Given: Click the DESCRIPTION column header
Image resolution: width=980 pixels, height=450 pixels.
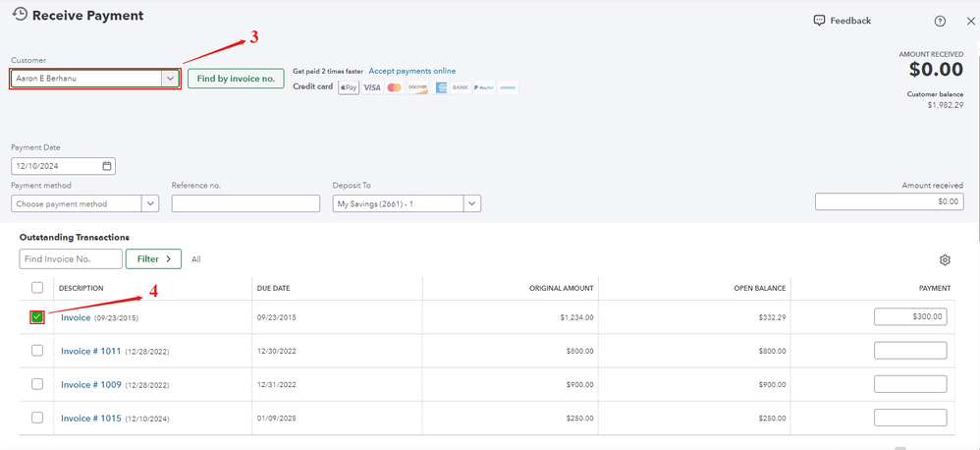Looking at the screenshot, I should coord(82,288).
